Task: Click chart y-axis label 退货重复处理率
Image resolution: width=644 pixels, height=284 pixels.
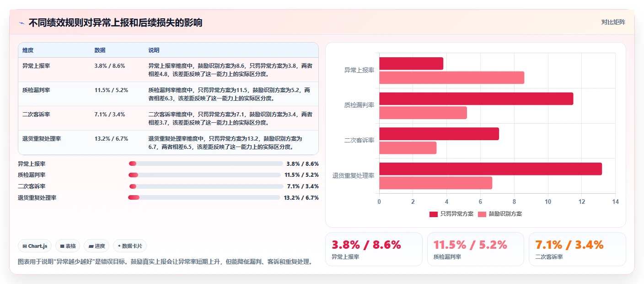Action: point(353,175)
